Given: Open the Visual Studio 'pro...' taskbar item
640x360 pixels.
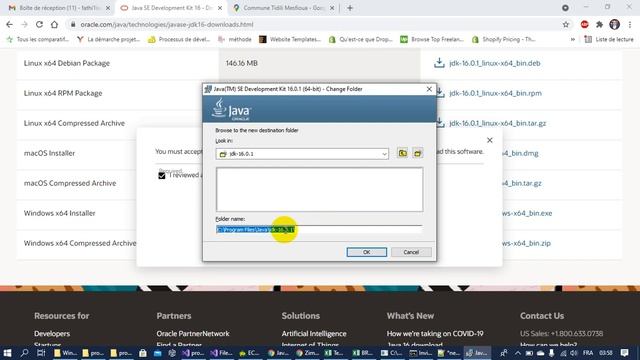Looking at the screenshot, I should point(193,353).
